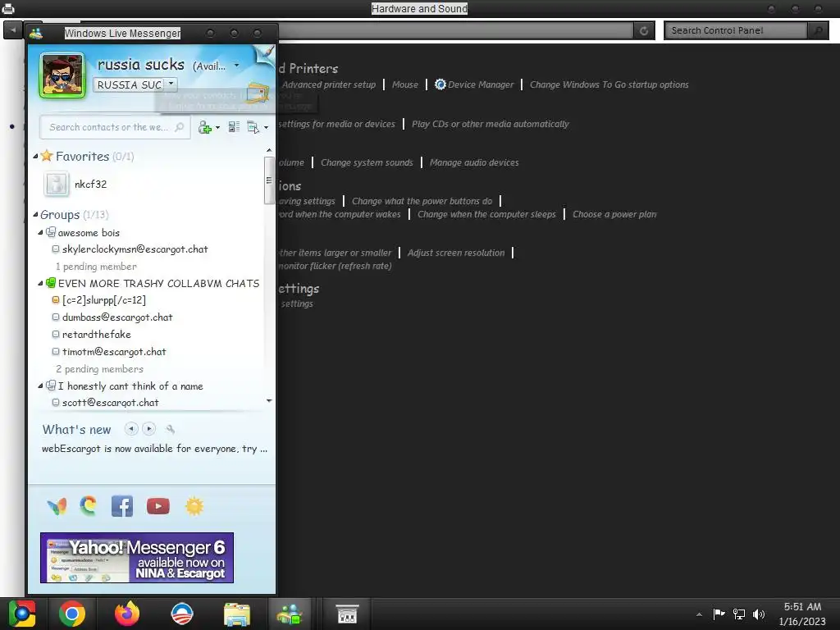Click the Search contacts or the web field
This screenshot has height=630, width=840.
pyautogui.click(x=115, y=127)
